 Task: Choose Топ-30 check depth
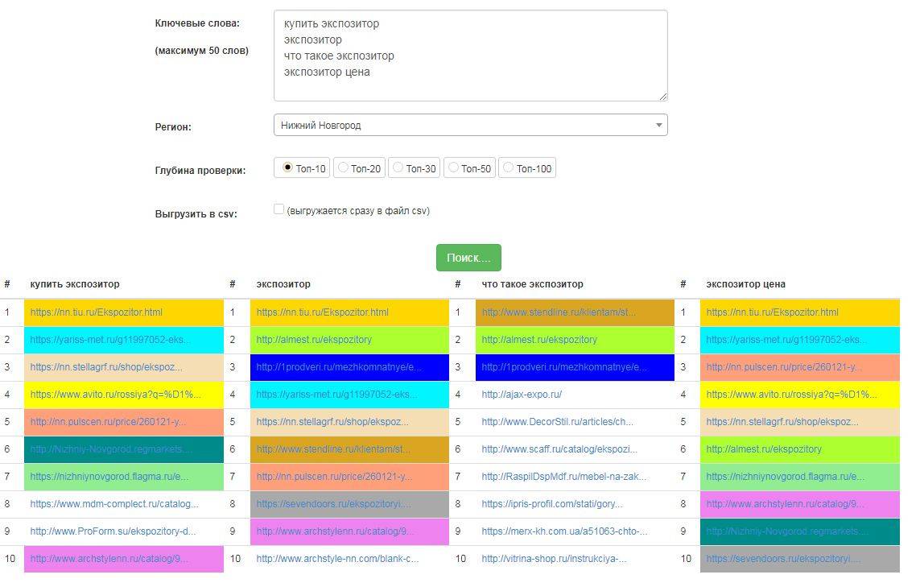point(398,167)
